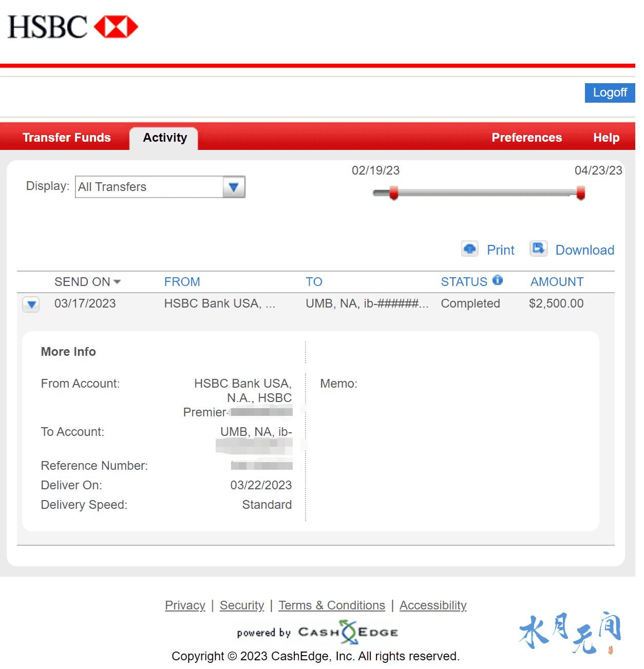Click the 04/23/23 end date label
644x669 pixels.
pyautogui.click(x=598, y=170)
